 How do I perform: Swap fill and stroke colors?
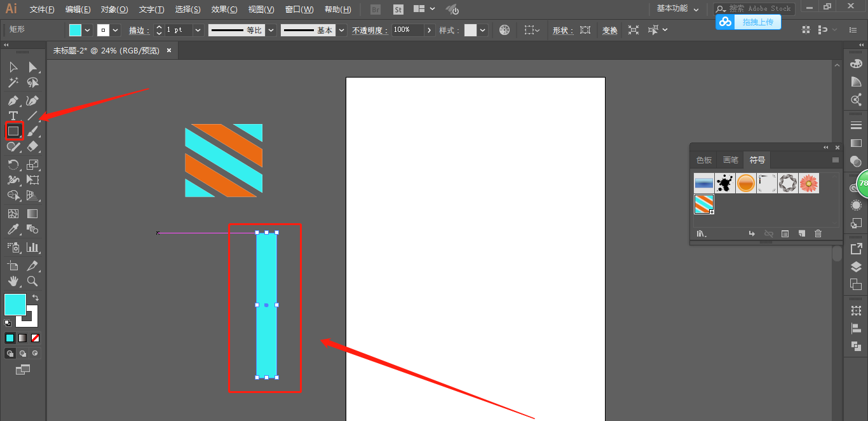[36, 297]
